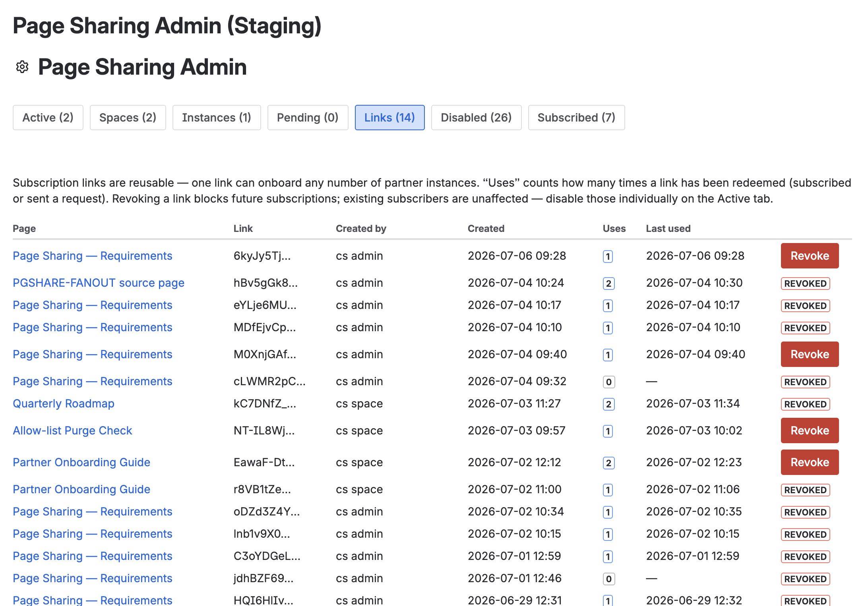Open the Spaces (2) tab
This screenshot has width=868, height=606.
[128, 118]
